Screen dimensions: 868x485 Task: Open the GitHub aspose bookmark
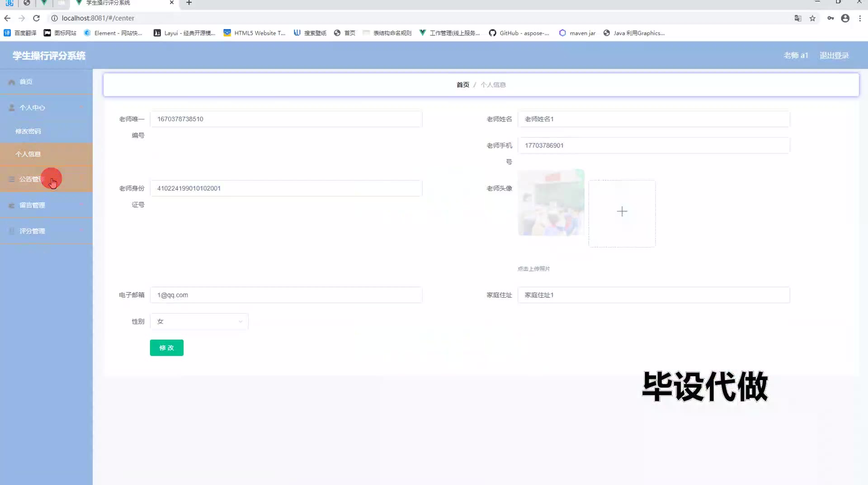[x=519, y=33]
